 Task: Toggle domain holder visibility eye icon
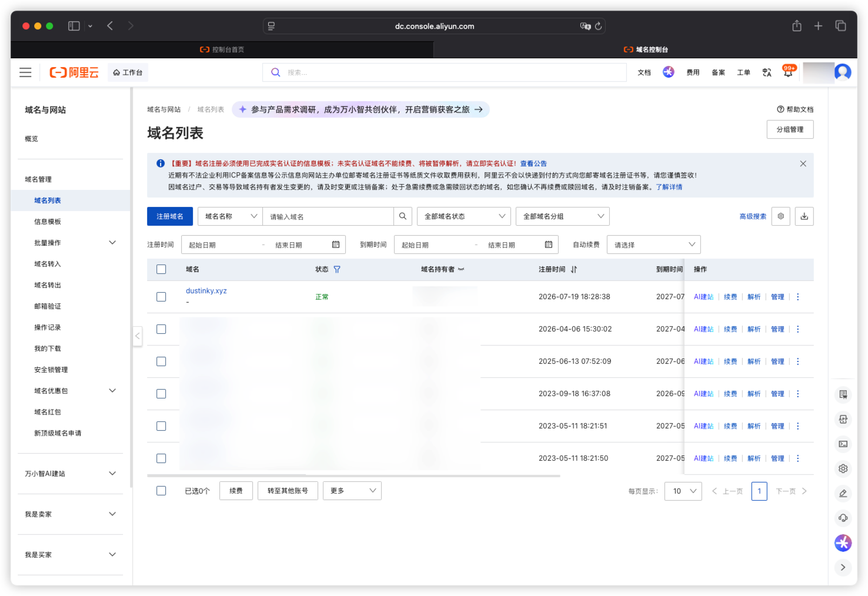tap(461, 269)
